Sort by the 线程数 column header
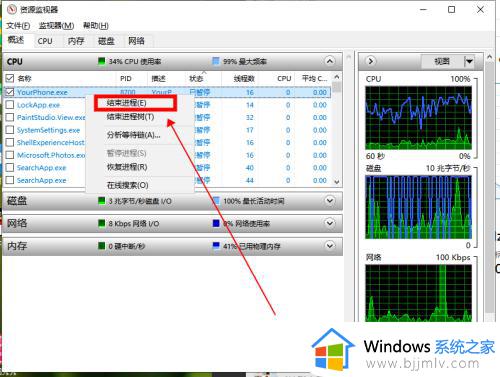The width and height of the screenshot is (500, 377). pyautogui.click(x=244, y=78)
